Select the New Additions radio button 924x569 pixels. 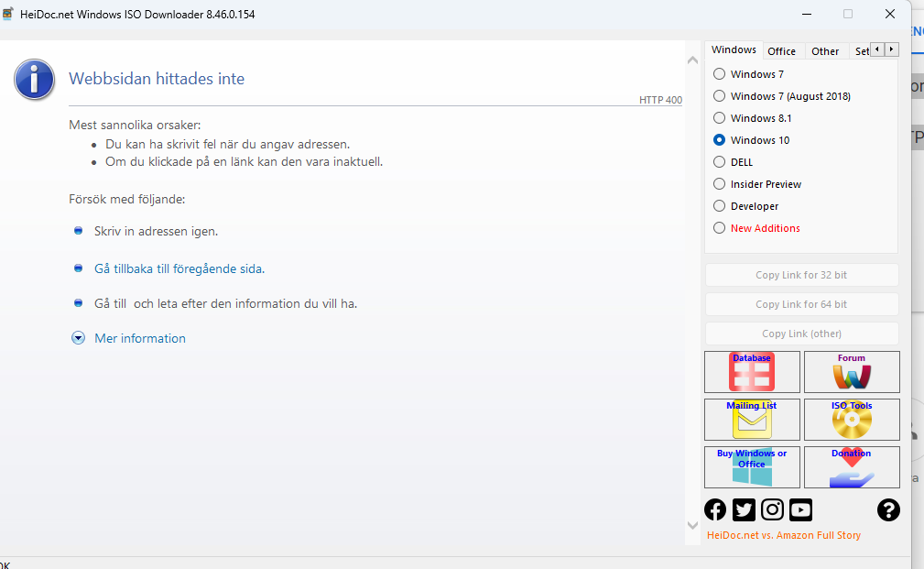coord(719,228)
